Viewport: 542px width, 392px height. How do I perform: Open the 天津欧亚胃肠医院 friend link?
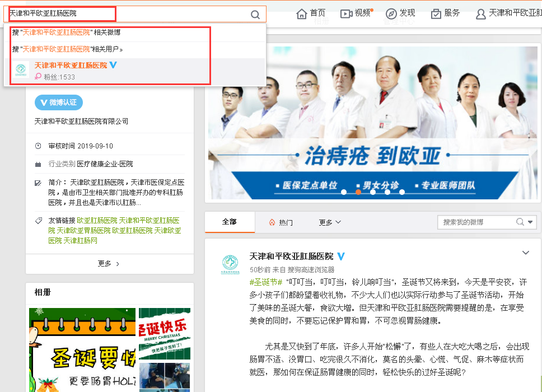[83, 231]
